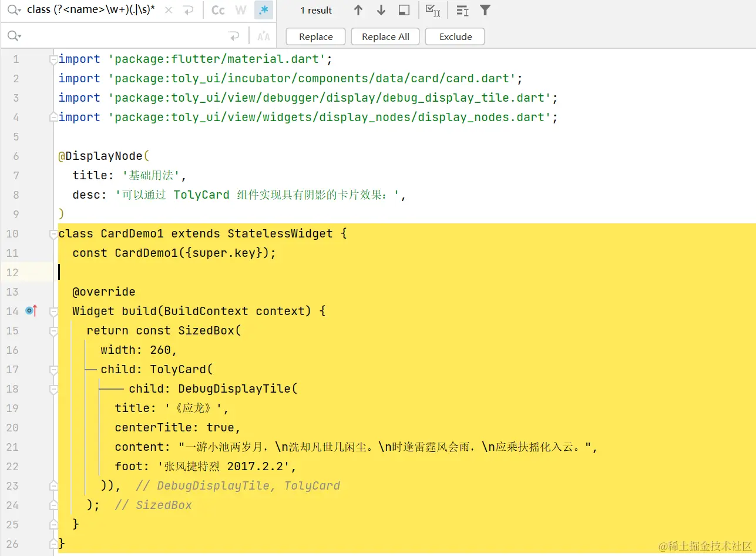This screenshot has height=556, width=756.
Task: Click the '// SizedBox' closing hint
Action: [153, 505]
